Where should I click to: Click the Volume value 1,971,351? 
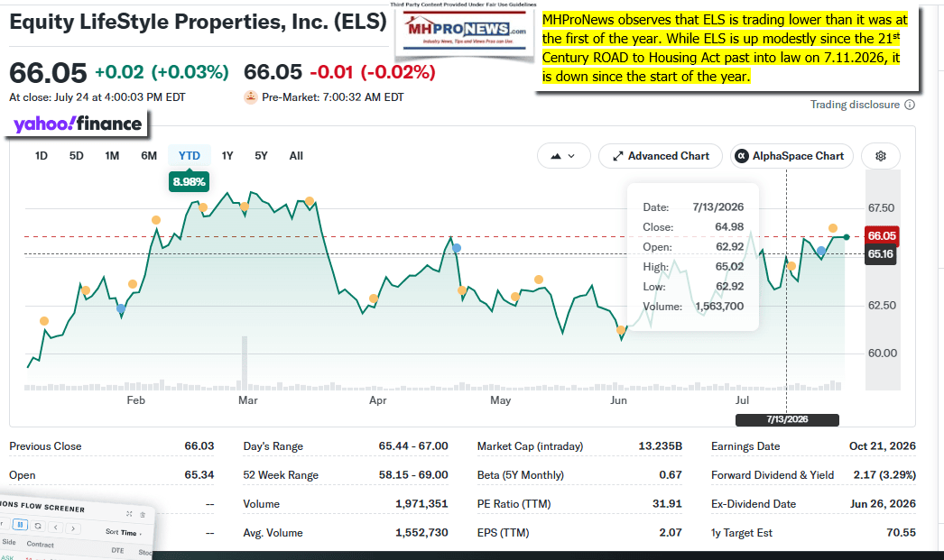[421, 504]
